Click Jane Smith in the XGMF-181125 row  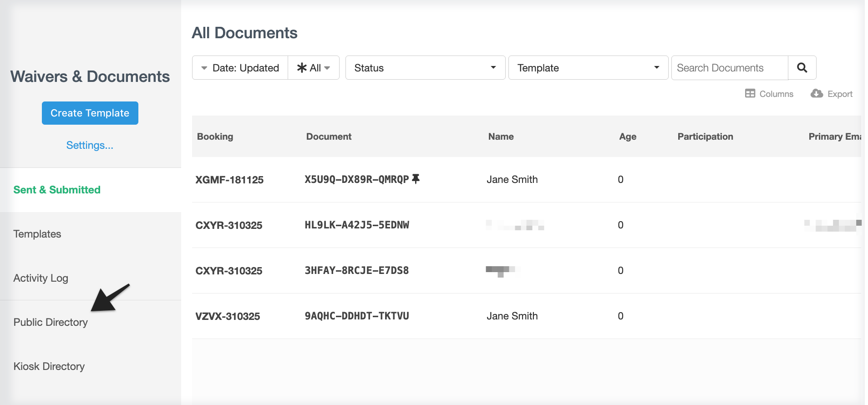[512, 179]
